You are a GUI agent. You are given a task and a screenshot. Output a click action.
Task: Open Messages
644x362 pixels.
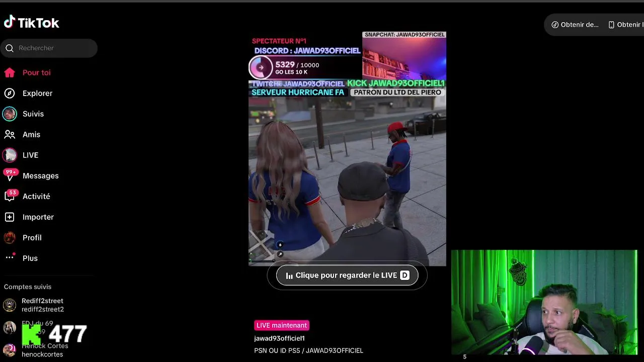[x=41, y=175]
